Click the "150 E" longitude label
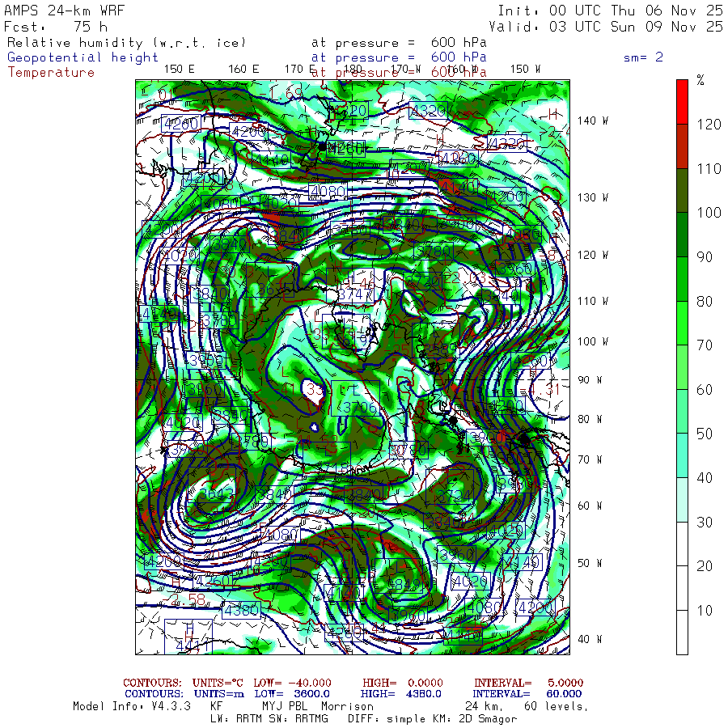Screen dimensions: 728x728 180,69
